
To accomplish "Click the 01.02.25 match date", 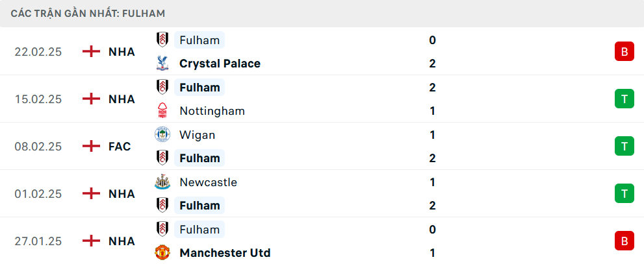I will click(x=38, y=194).
